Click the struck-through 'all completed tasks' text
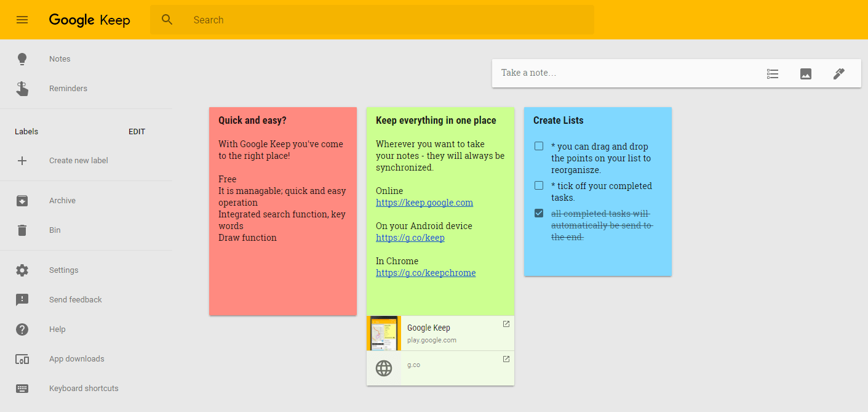 click(602, 225)
